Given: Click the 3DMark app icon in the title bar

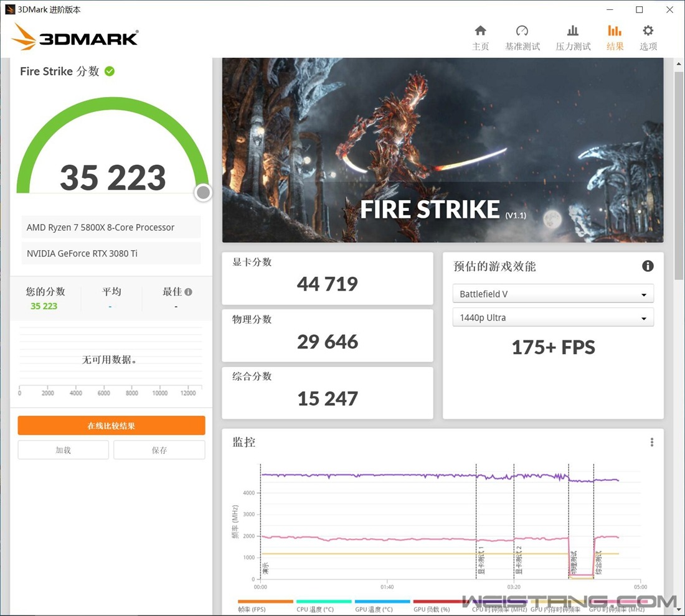Looking at the screenshot, I should (x=9, y=9).
